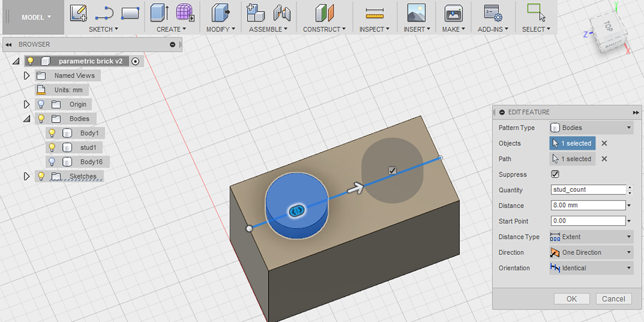
Task: Expand the Edit Feature dialog side arrows
Action: tap(636, 112)
